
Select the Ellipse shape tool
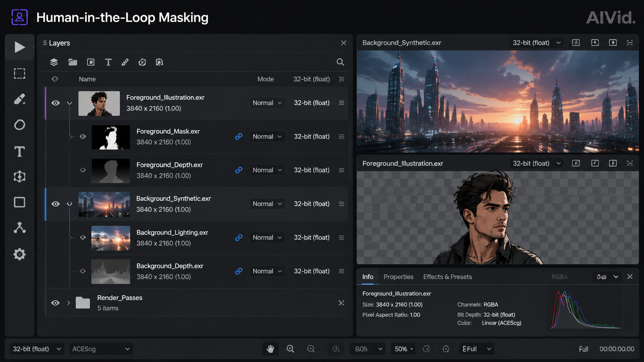(x=20, y=125)
